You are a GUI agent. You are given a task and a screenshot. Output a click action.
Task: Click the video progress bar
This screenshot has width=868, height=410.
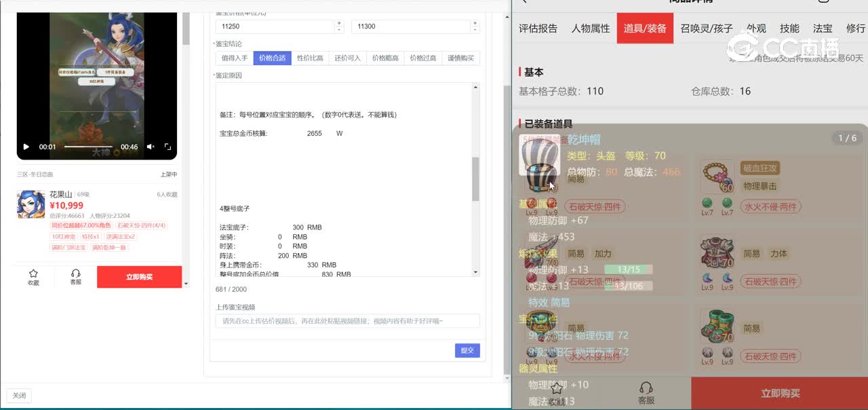pyautogui.click(x=88, y=147)
